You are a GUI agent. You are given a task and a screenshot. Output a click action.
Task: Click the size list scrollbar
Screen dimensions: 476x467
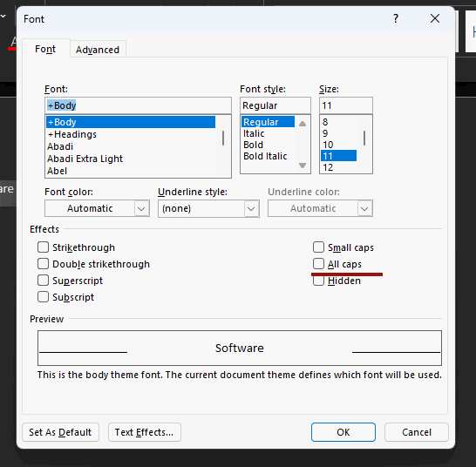point(364,138)
